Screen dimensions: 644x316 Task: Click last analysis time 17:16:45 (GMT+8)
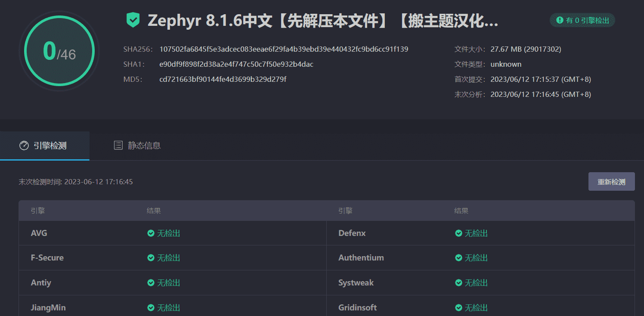click(x=541, y=94)
